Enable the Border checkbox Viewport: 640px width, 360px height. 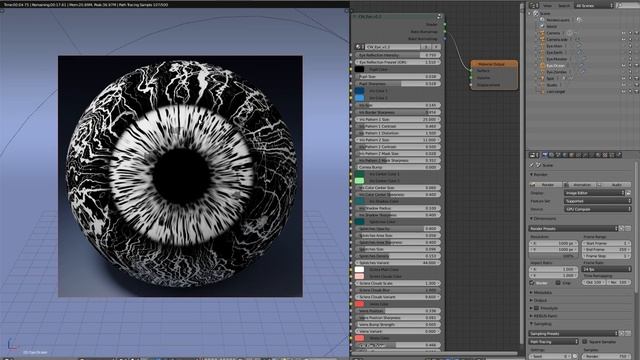point(532,282)
